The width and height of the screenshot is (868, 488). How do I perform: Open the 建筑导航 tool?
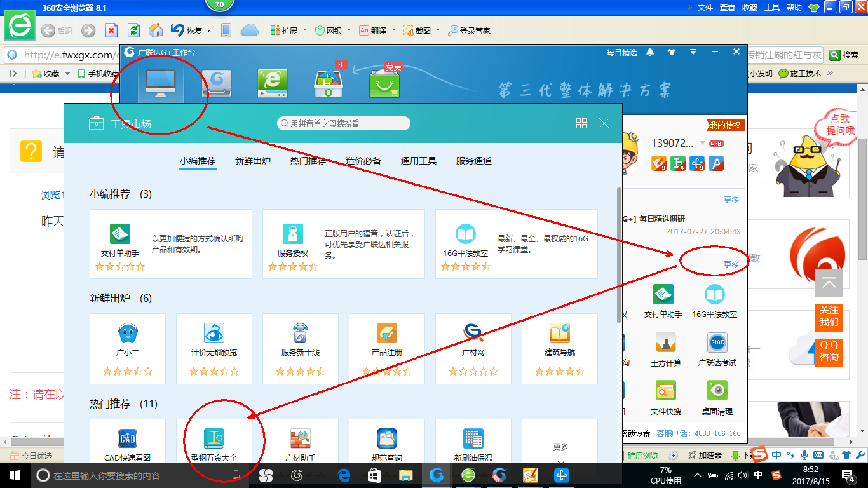(x=560, y=348)
